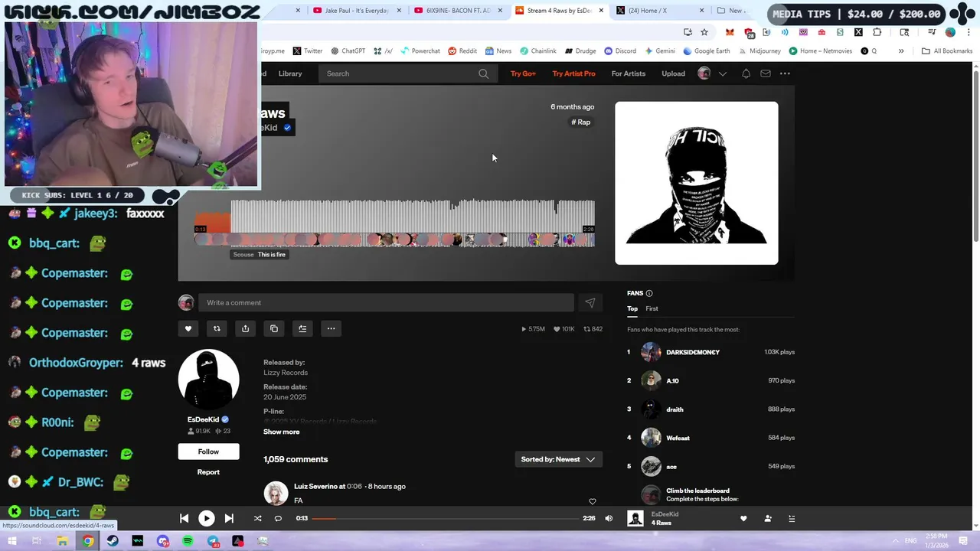Viewport: 980px width, 551px height.
Task: Open Telegram from the taskbar
Action: tap(213, 541)
